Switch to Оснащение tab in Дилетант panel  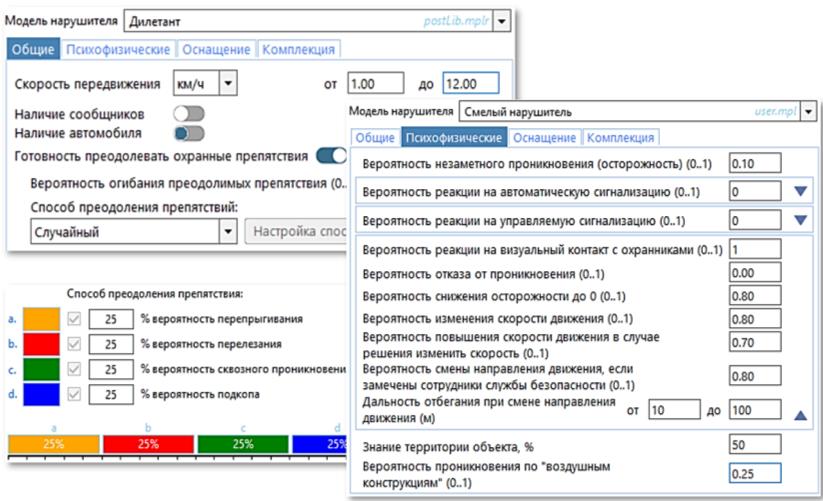pyautogui.click(x=216, y=49)
